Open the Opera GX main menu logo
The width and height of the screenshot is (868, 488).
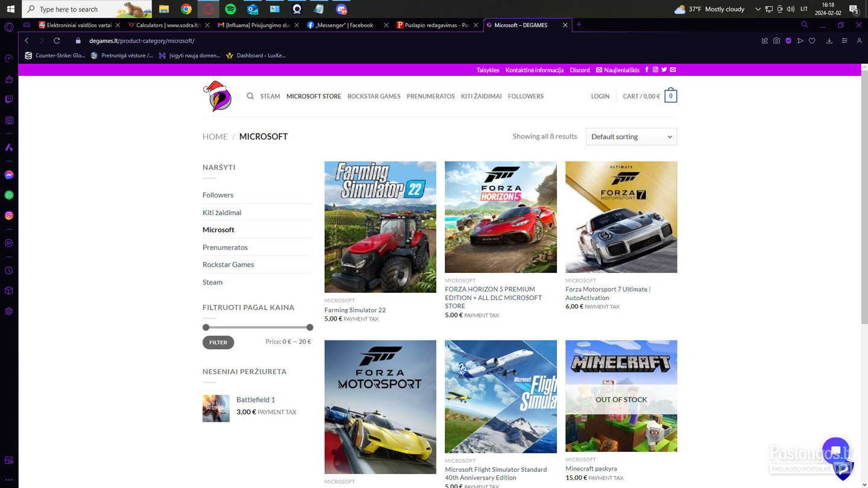coord(8,27)
